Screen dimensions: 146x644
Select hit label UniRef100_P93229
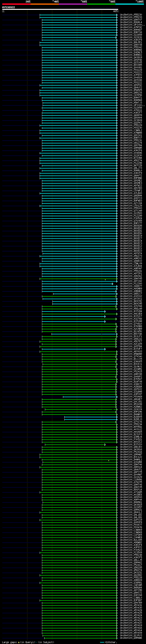(131, 70)
